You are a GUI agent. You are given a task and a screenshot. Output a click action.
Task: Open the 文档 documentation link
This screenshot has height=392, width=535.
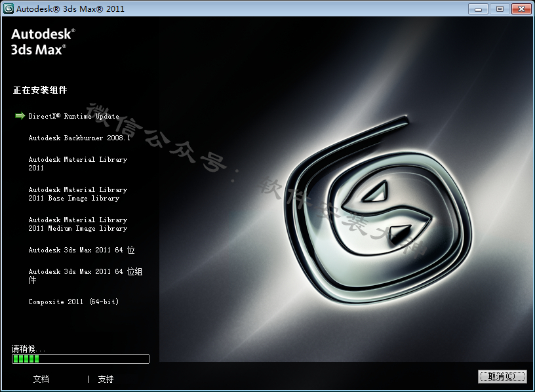click(x=41, y=379)
